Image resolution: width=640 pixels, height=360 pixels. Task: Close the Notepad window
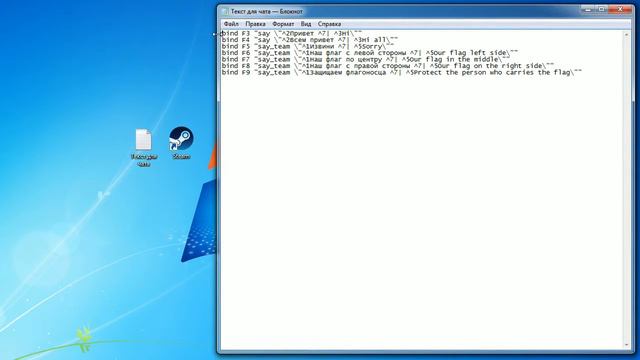(x=620, y=9)
